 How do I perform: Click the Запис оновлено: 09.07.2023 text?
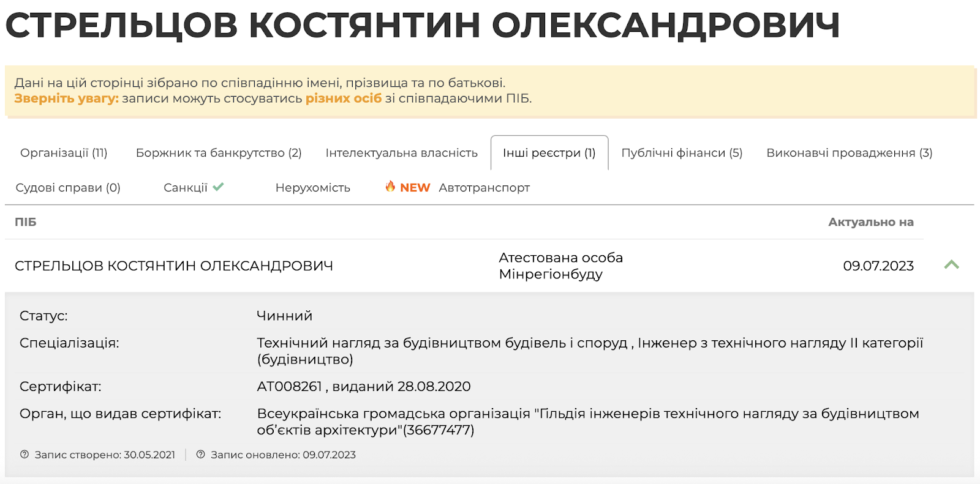(283, 455)
